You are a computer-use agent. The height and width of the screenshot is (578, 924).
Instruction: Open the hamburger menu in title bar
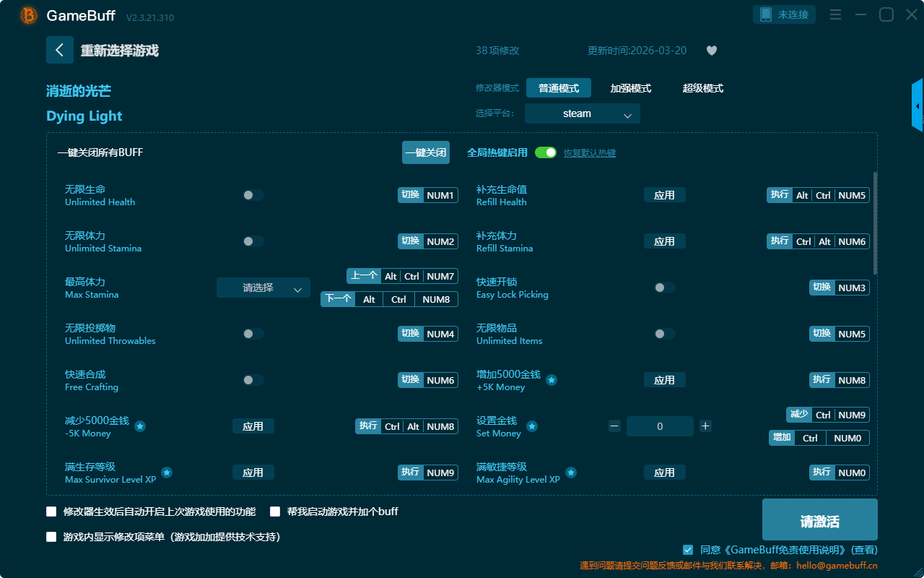(x=835, y=14)
